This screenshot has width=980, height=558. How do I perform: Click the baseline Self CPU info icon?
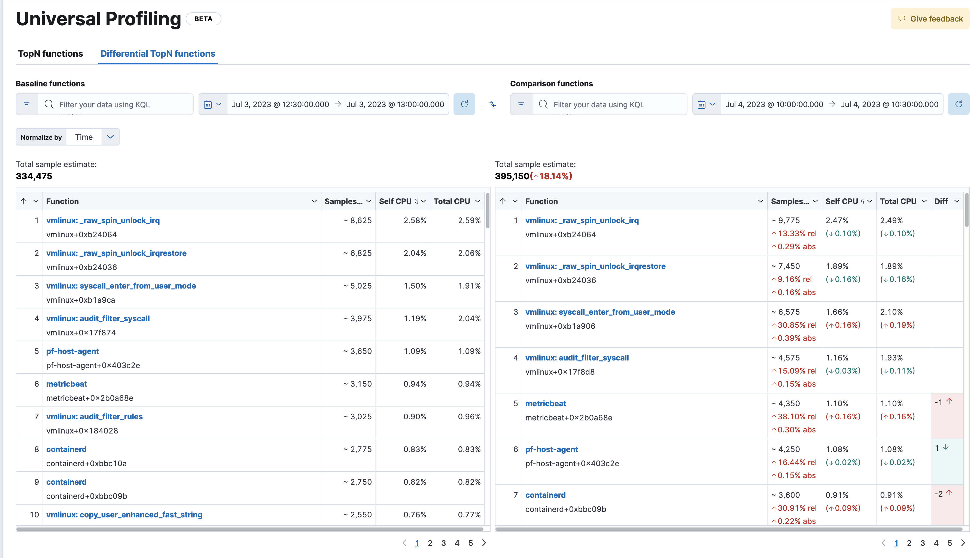coord(416,201)
